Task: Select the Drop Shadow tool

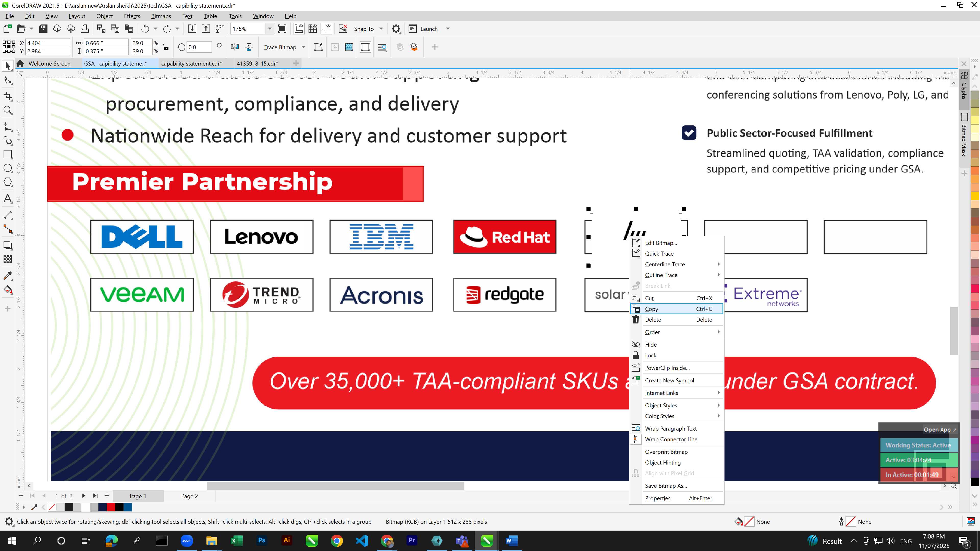Action: click(8, 245)
